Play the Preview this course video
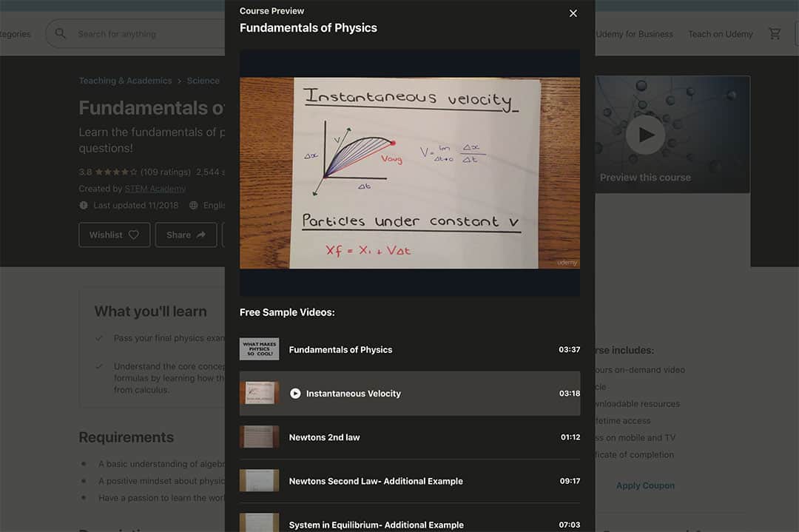The image size is (799, 532). (x=645, y=135)
